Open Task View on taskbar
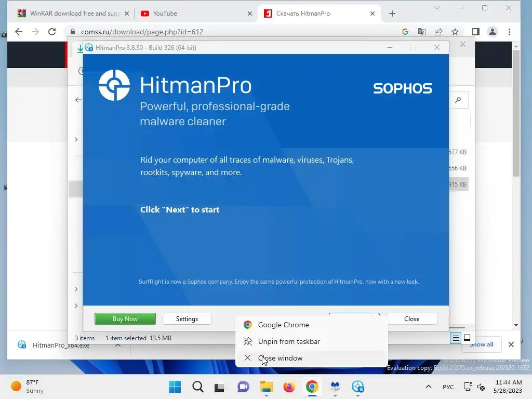532x399 pixels. pyautogui.click(x=220, y=387)
